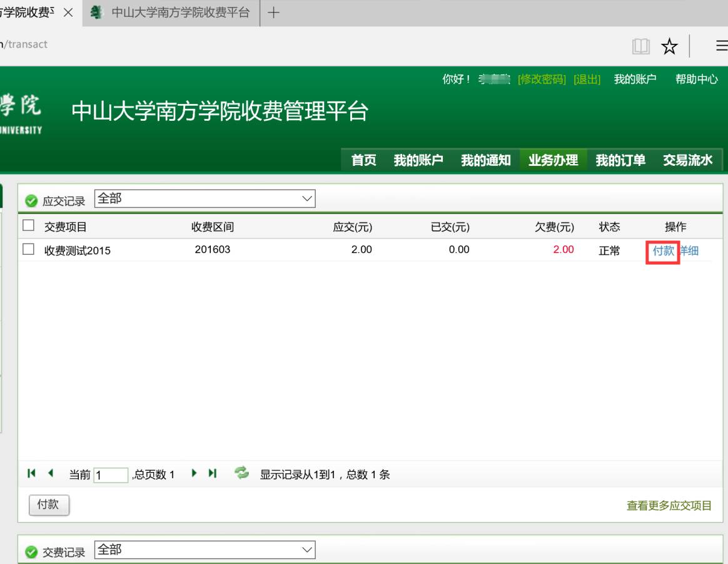Click the 中山大学南方学院收费管理平台 title

pos(220,111)
